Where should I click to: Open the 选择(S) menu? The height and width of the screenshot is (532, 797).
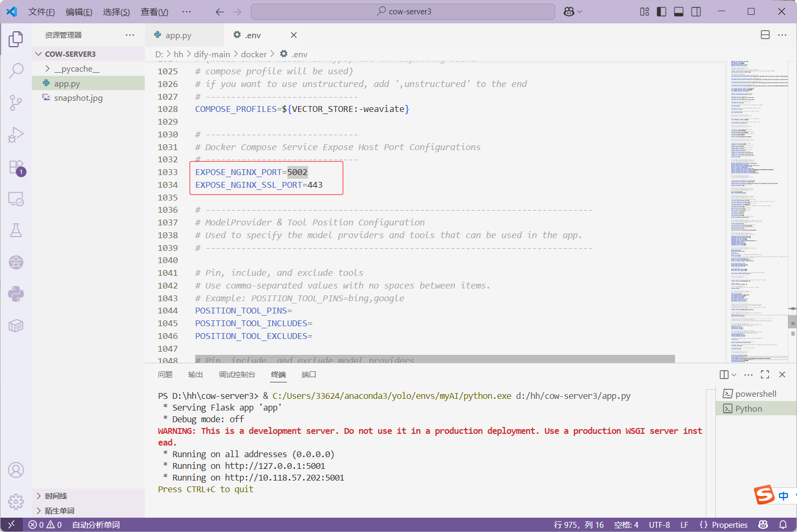point(117,12)
